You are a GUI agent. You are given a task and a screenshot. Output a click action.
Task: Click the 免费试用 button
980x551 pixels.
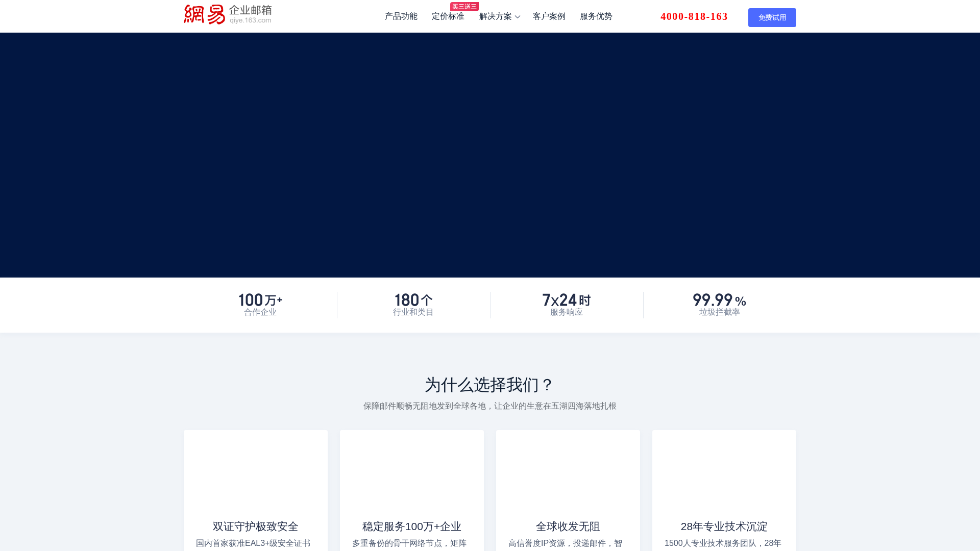(772, 17)
